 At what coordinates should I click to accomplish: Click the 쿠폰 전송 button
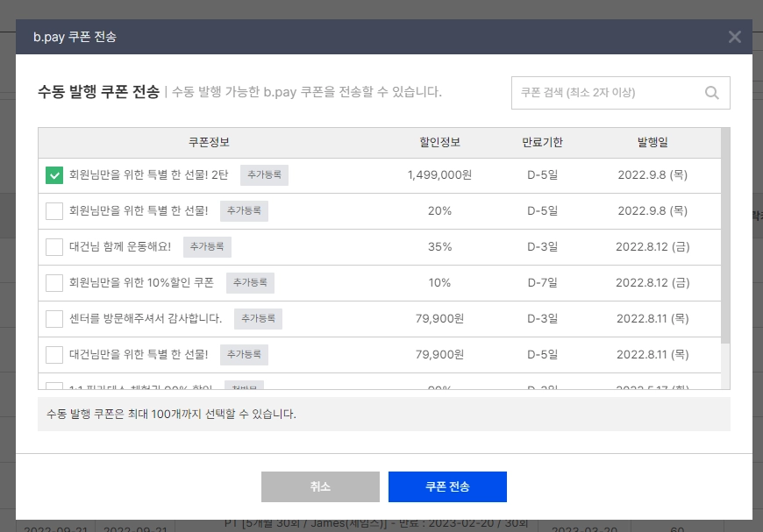(447, 486)
